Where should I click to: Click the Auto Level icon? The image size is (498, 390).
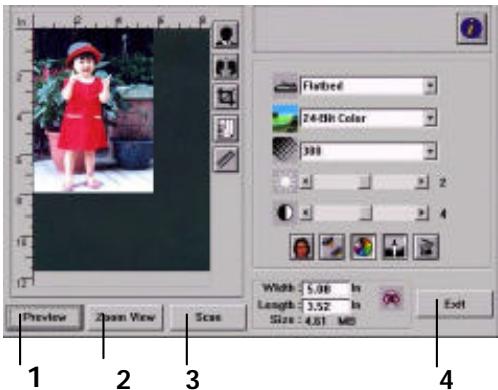(x=395, y=247)
